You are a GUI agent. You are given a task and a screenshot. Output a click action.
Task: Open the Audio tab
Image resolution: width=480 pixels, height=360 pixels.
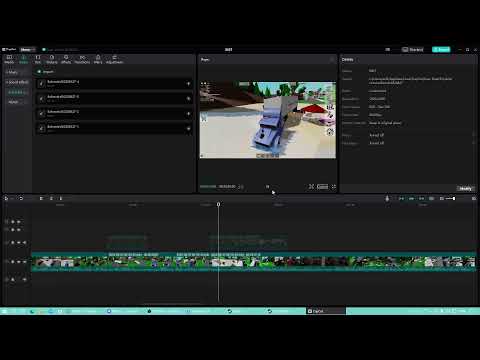pyautogui.click(x=23, y=59)
